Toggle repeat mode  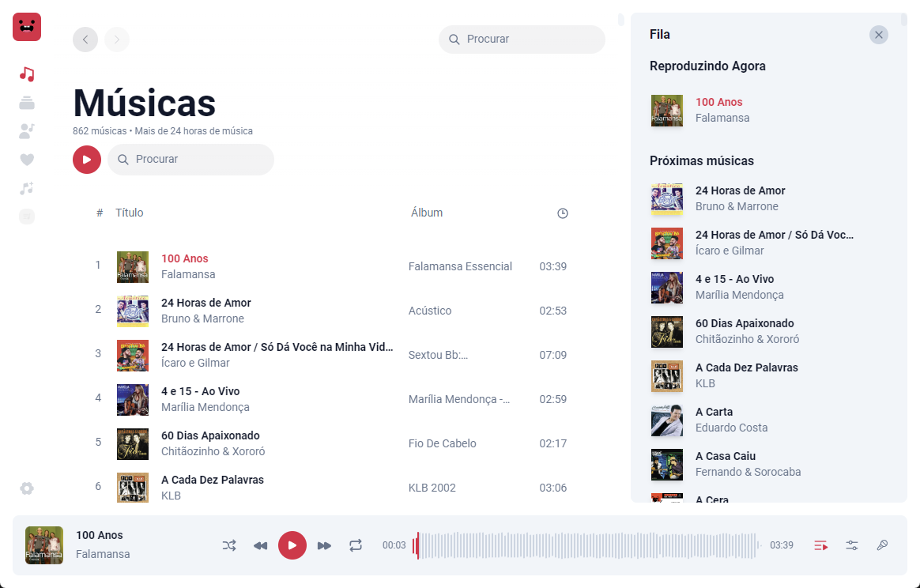(356, 545)
